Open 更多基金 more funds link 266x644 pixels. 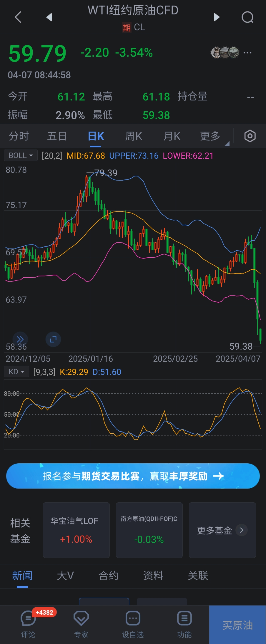pyautogui.click(x=222, y=530)
